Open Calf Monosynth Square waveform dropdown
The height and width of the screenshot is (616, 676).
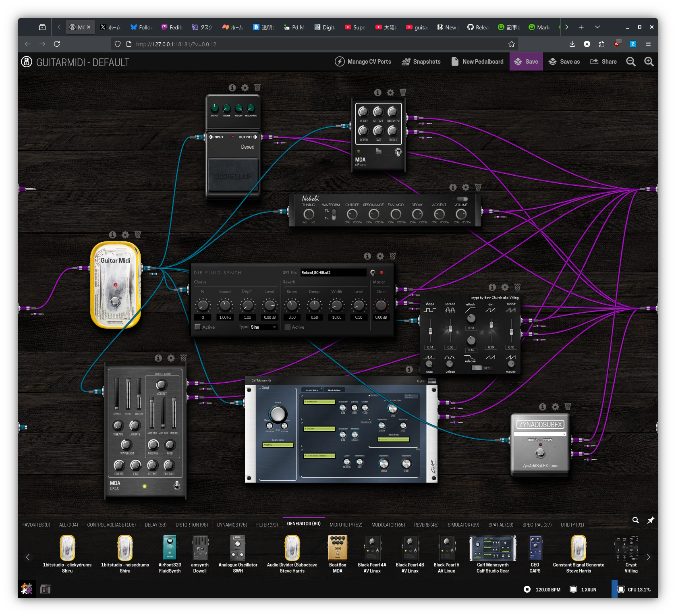coord(319,429)
